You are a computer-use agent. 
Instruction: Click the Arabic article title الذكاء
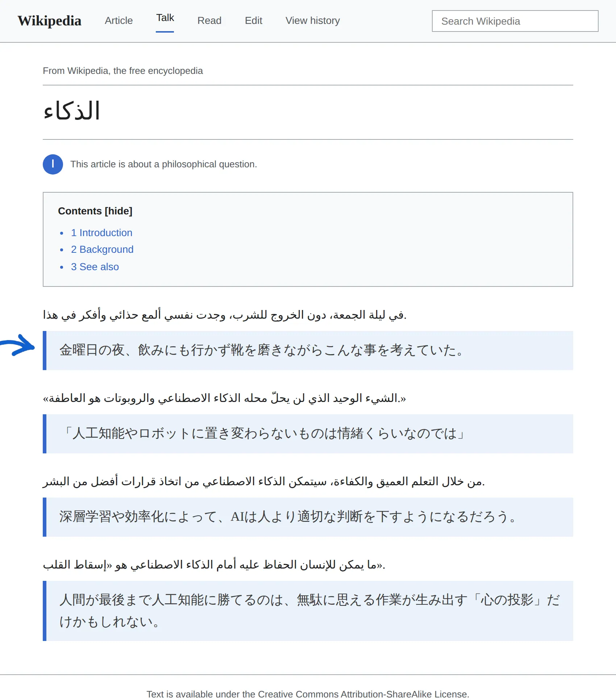click(71, 111)
